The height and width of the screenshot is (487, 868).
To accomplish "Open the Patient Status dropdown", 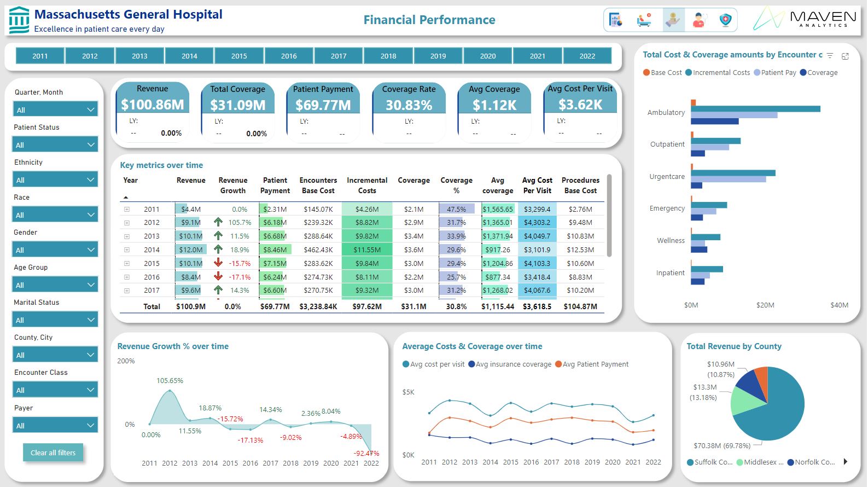I will tap(55, 144).
